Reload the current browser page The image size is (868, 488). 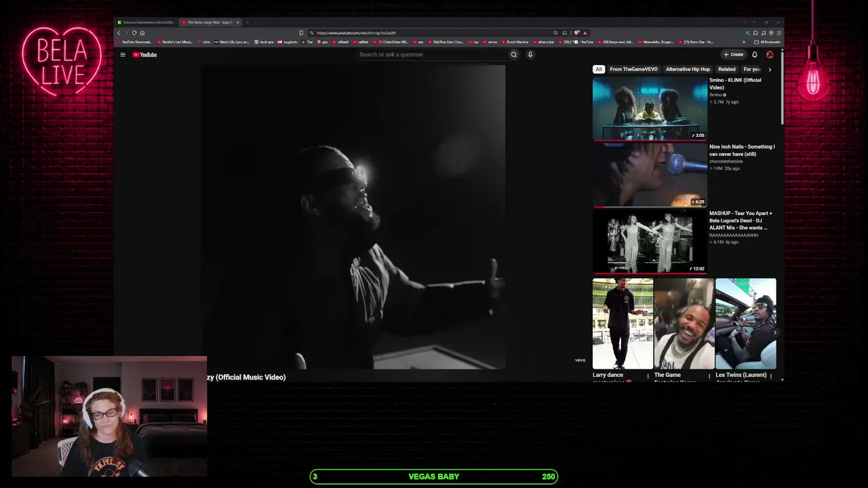pos(134,33)
